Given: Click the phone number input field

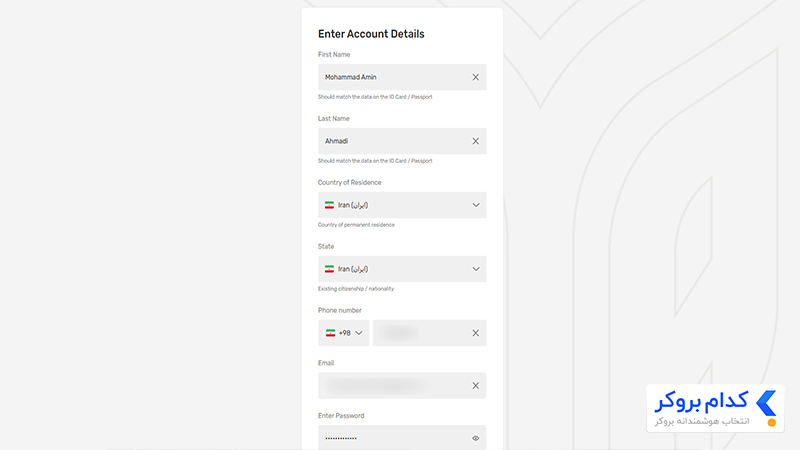Looking at the screenshot, I should [x=429, y=333].
